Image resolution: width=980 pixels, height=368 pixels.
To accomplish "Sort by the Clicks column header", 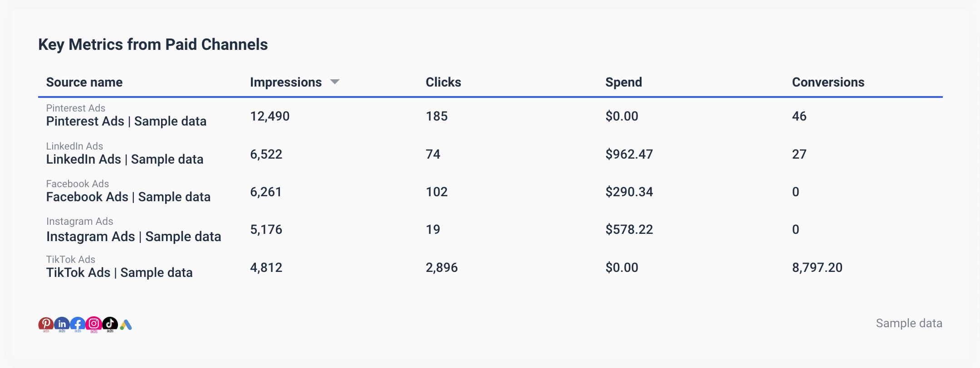I will point(443,82).
